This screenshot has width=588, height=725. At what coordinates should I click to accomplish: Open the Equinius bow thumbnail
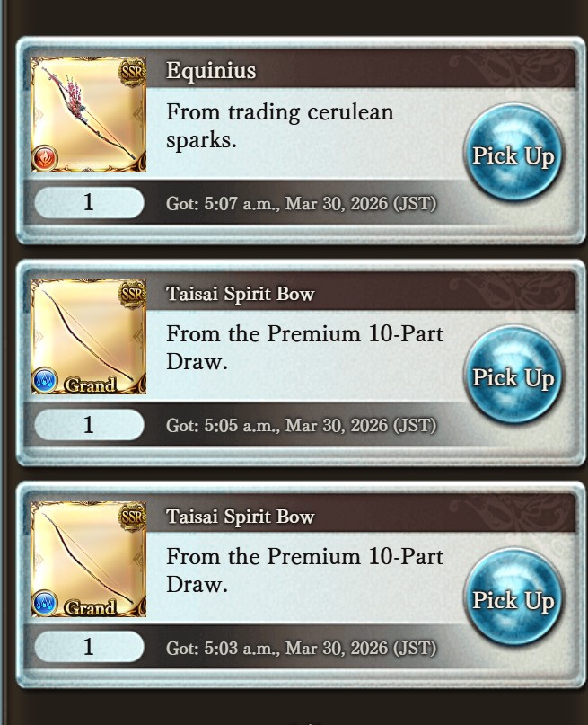[x=88, y=114]
